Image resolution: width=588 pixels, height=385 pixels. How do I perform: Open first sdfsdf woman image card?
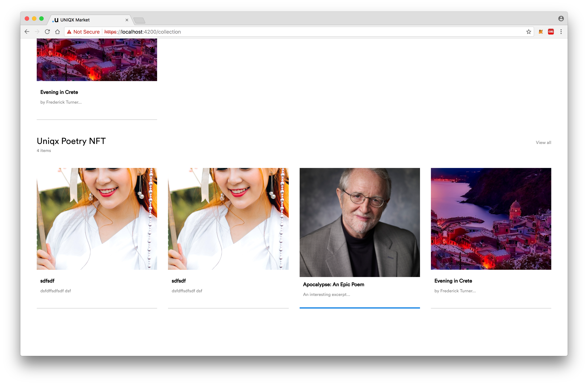(x=97, y=219)
